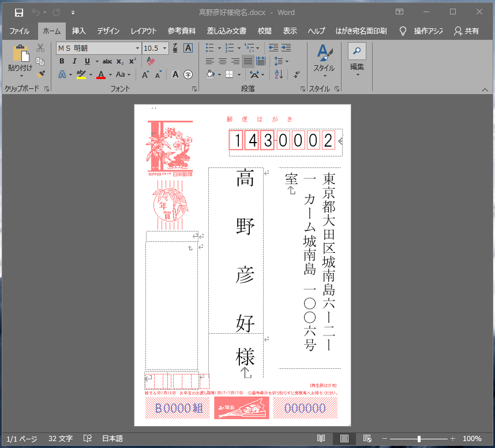The image size is (495, 448).
Task: Increase zoom with the zoom slider
Action: [x=453, y=438]
